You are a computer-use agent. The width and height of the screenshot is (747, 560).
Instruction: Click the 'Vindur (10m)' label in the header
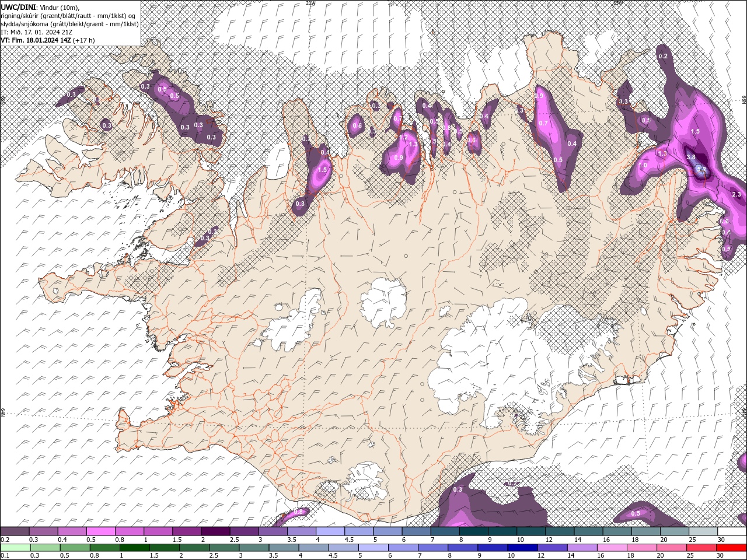(x=60, y=7)
